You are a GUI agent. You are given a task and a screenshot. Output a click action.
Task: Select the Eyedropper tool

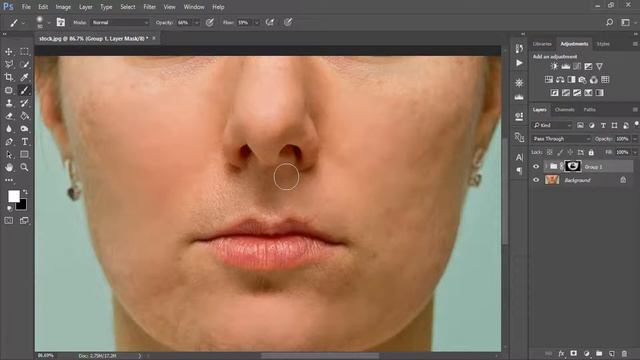(x=24, y=77)
